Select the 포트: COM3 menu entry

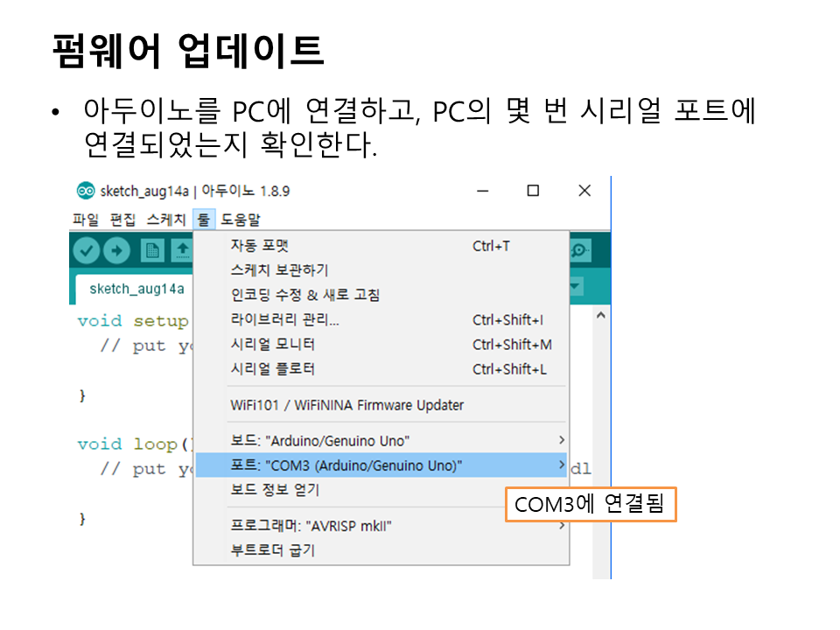(x=381, y=465)
